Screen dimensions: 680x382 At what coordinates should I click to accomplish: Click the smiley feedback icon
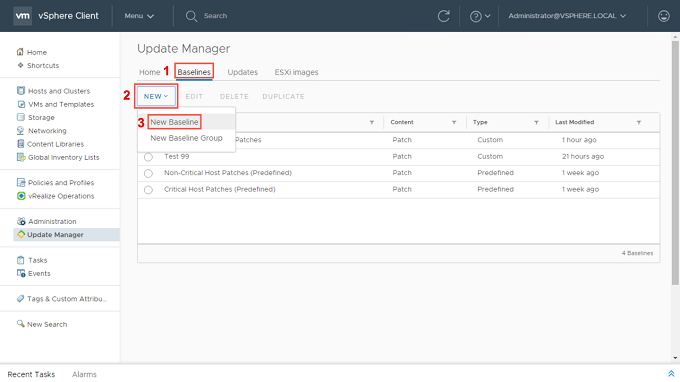click(x=664, y=16)
